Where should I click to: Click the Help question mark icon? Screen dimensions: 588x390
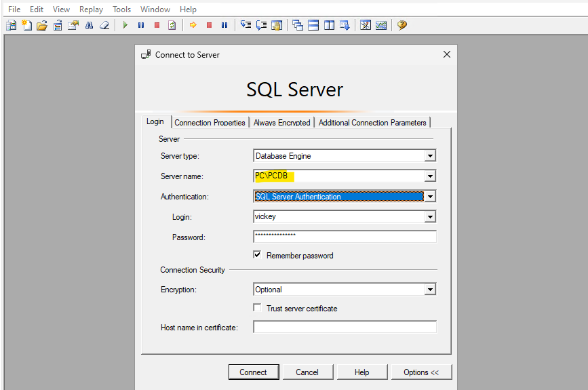click(402, 25)
